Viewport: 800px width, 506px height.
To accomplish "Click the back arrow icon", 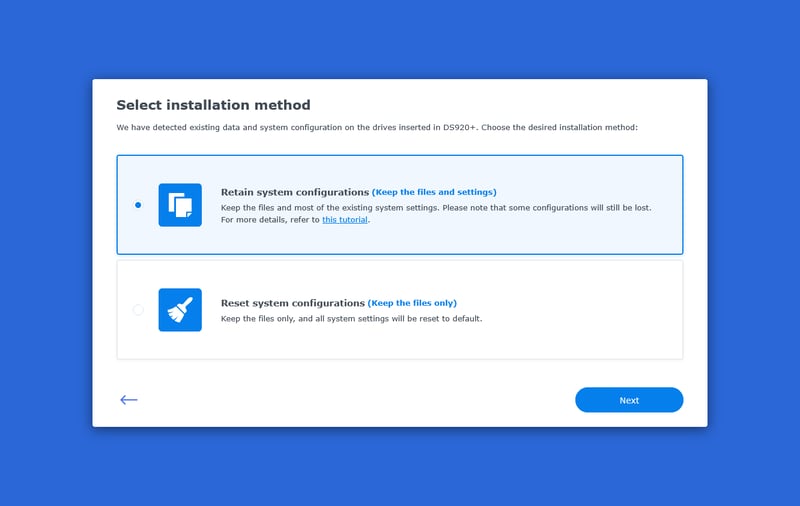I will point(128,400).
